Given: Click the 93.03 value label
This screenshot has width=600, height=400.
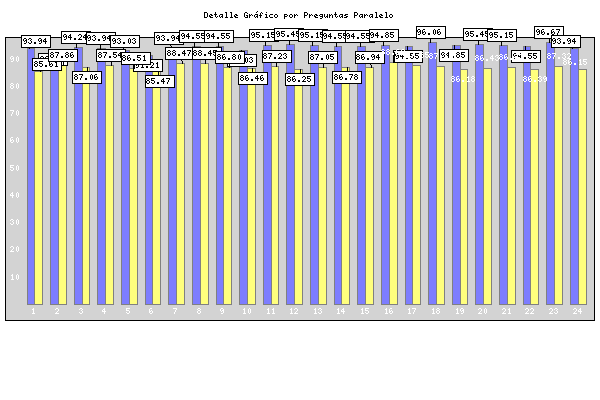Looking at the screenshot, I should tap(124, 41).
